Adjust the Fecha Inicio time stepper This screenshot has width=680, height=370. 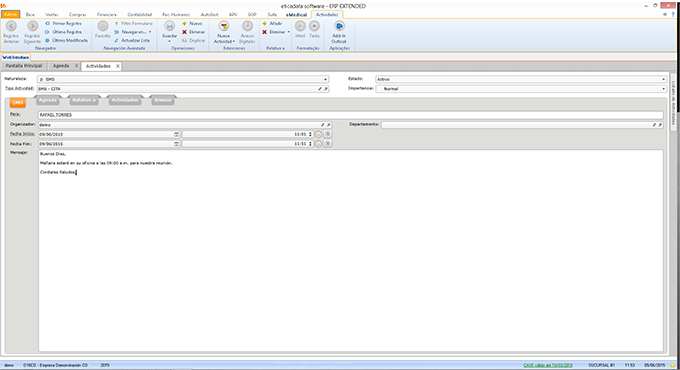pyautogui.click(x=310, y=134)
